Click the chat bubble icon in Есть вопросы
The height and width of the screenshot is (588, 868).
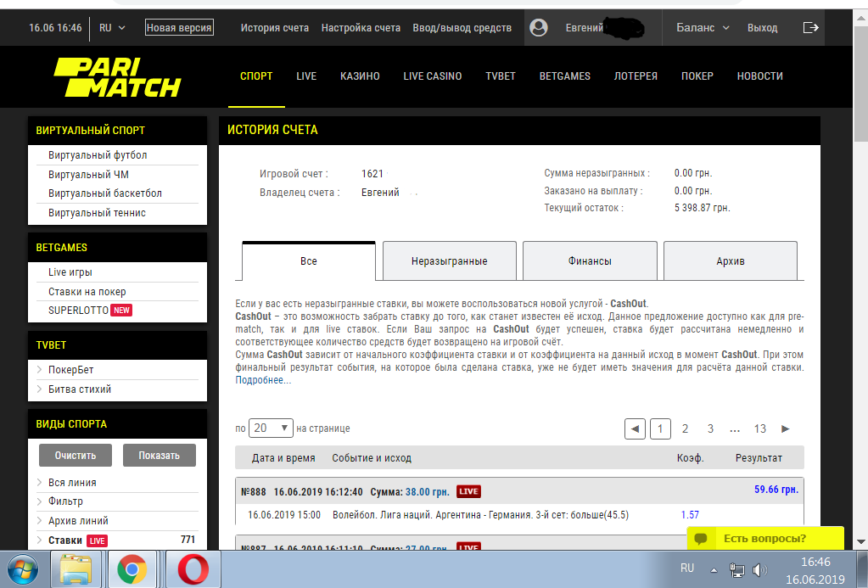[701, 538]
